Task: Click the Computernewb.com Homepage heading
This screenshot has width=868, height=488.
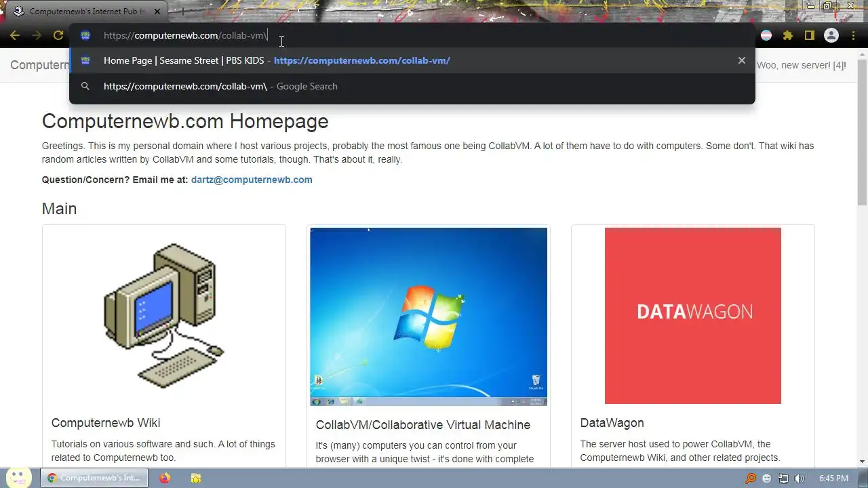Action: coord(185,121)
